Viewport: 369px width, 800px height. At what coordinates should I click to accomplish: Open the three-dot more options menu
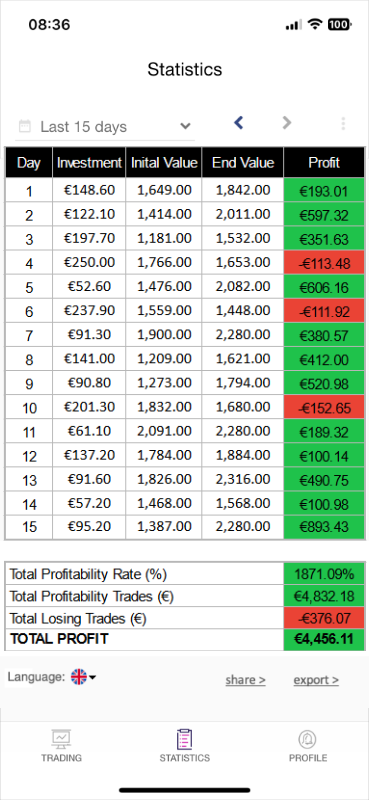(343, 123)
